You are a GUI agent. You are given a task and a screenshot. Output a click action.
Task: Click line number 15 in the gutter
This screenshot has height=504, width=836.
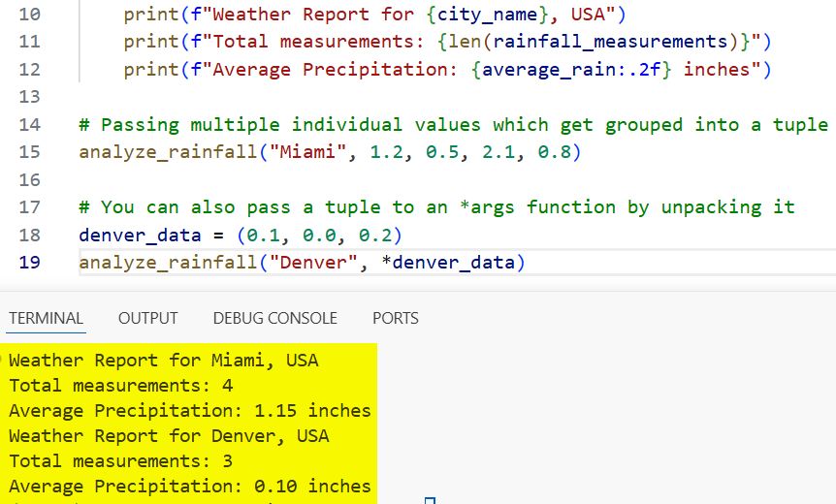[30, 152]
